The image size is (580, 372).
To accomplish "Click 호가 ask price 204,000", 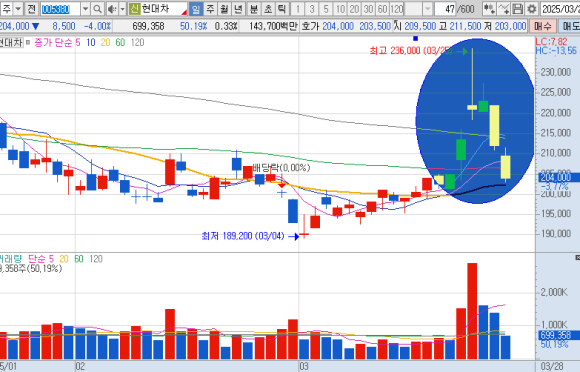I will click(338, 26).
